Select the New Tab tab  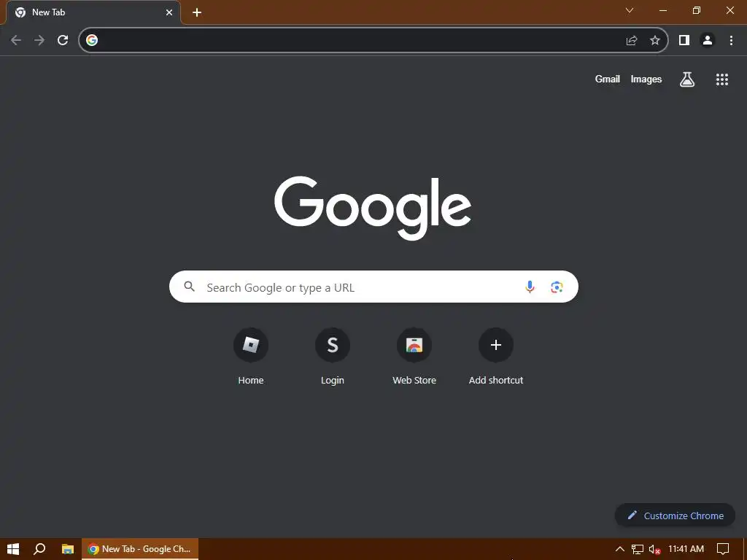[93, 12]
